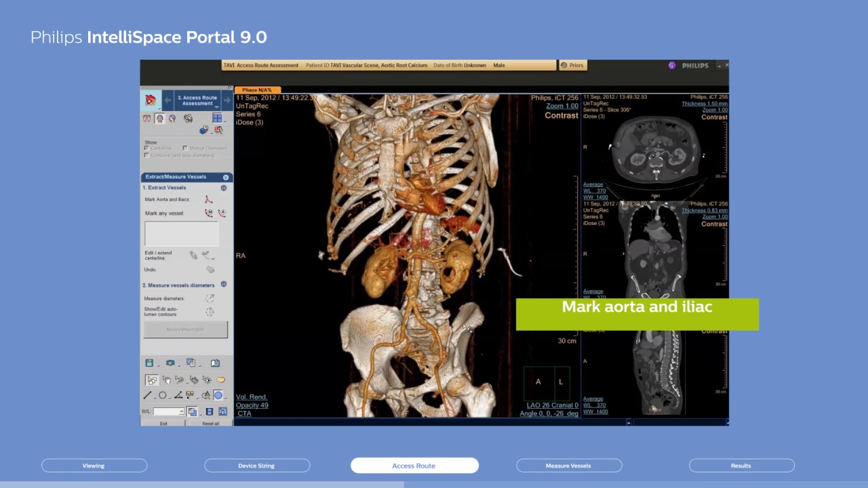
Task: Click the Measure diameters tool icon
Action: click(x=210, y=298)
